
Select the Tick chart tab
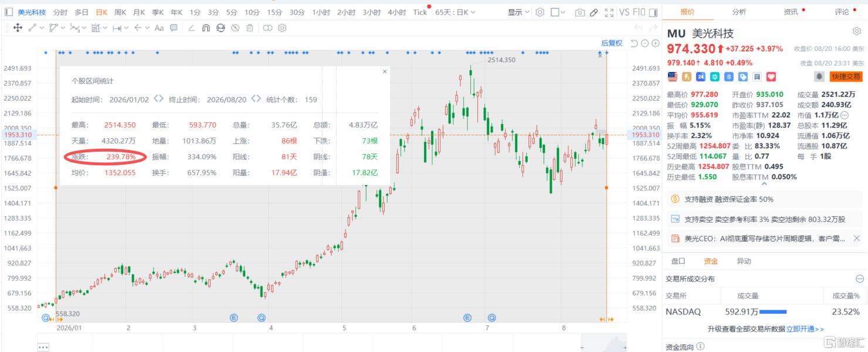pos(420,12)
